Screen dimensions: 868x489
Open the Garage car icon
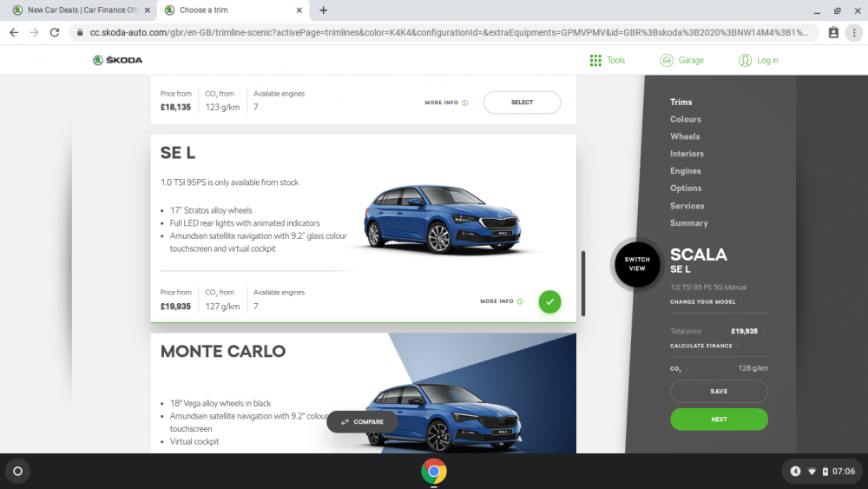click(x=667, y=60)
